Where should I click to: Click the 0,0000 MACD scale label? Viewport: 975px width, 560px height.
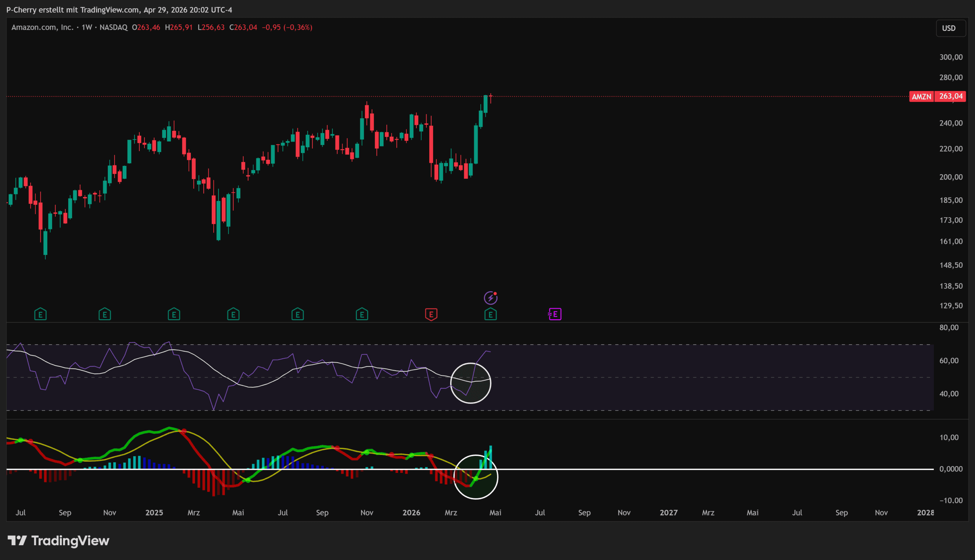(951, 469)
